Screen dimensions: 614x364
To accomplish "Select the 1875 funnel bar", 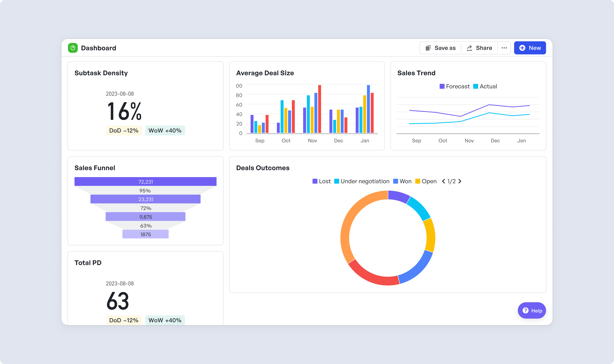I will click(145, 234).
